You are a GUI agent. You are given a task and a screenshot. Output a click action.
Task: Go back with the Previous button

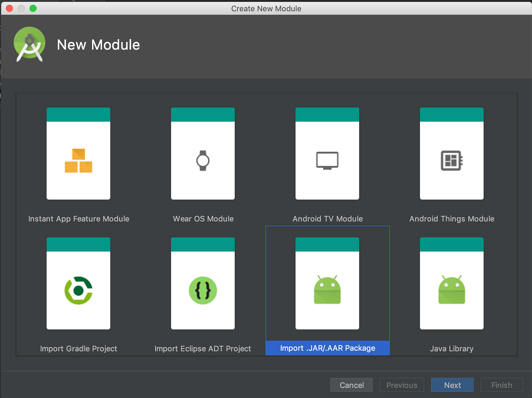(402, 385)
